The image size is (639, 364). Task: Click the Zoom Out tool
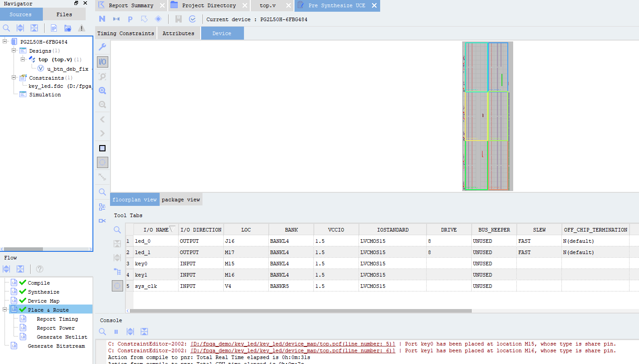pos(102,105)
